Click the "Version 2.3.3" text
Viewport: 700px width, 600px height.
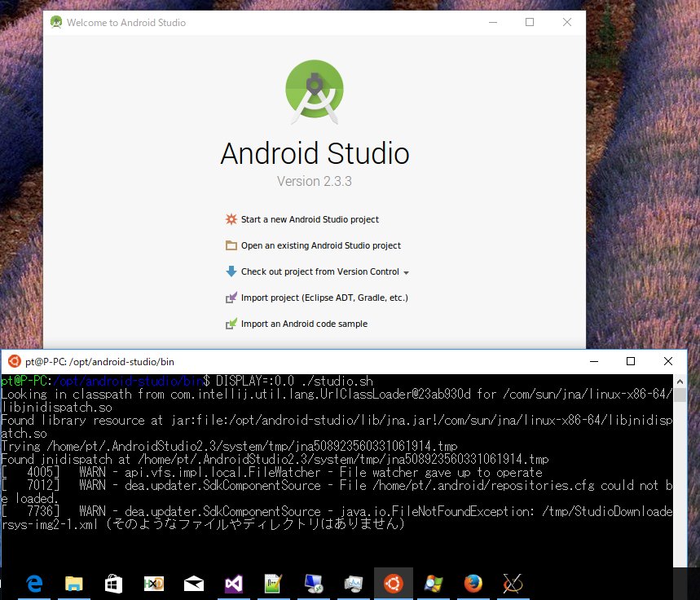pos(315,181)
